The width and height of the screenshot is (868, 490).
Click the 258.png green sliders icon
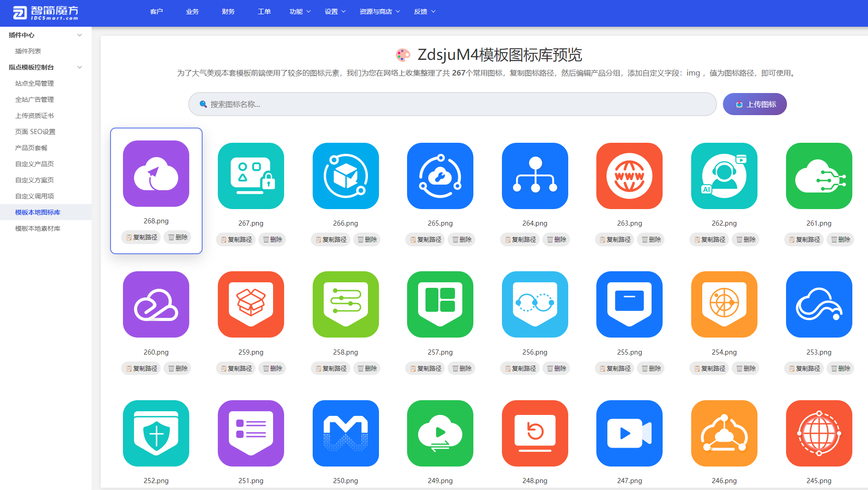point(346,304)
